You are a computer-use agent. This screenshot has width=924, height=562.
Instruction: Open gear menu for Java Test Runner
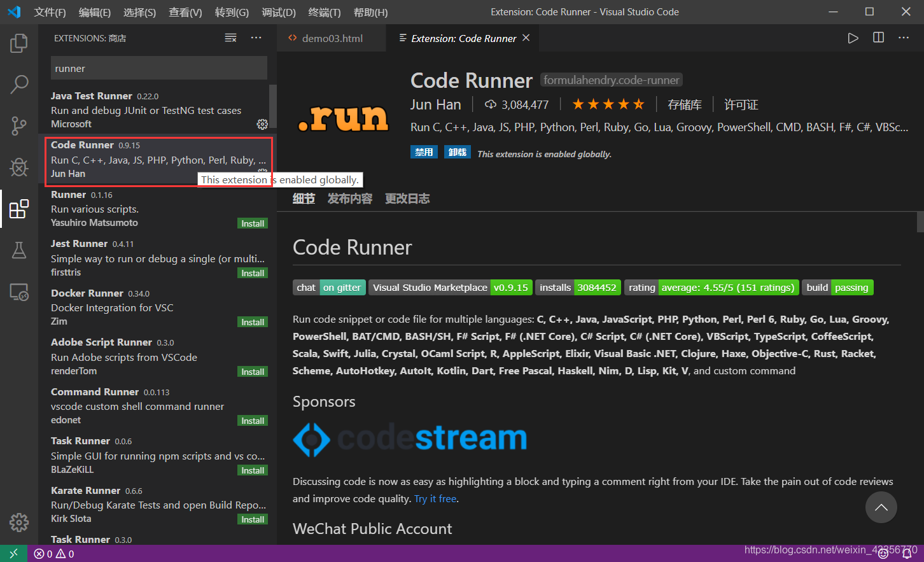262,124
